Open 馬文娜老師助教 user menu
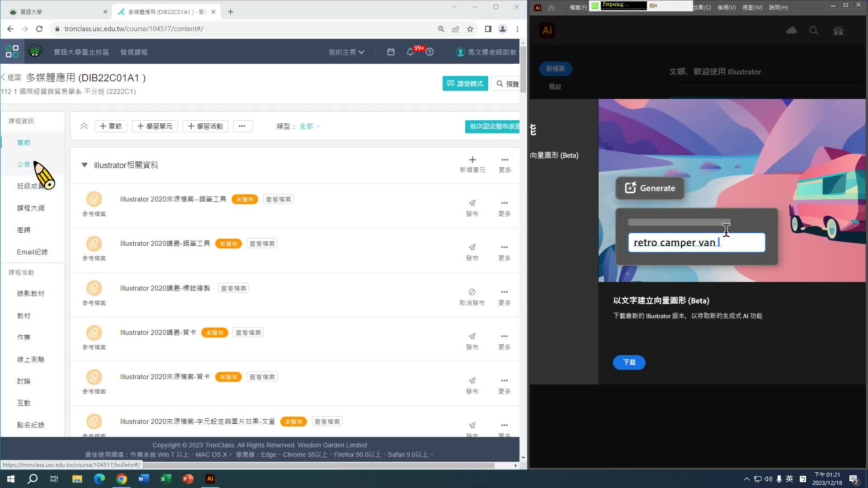The height and width of the screenshot is (488, 868). pyautogui.click(x=486, y=52)
